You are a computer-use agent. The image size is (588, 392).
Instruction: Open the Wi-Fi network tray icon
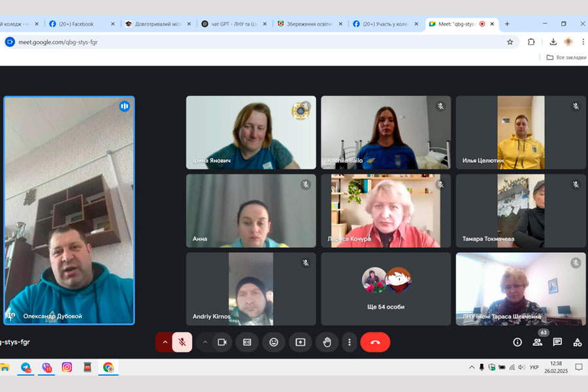coord(512,367)
